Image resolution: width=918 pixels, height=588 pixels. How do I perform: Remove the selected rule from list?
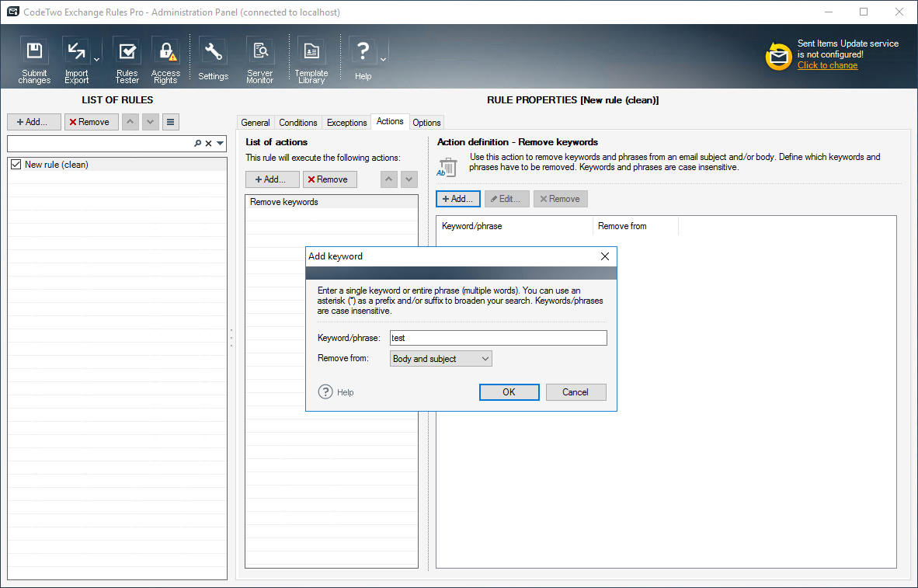[92, 122]
